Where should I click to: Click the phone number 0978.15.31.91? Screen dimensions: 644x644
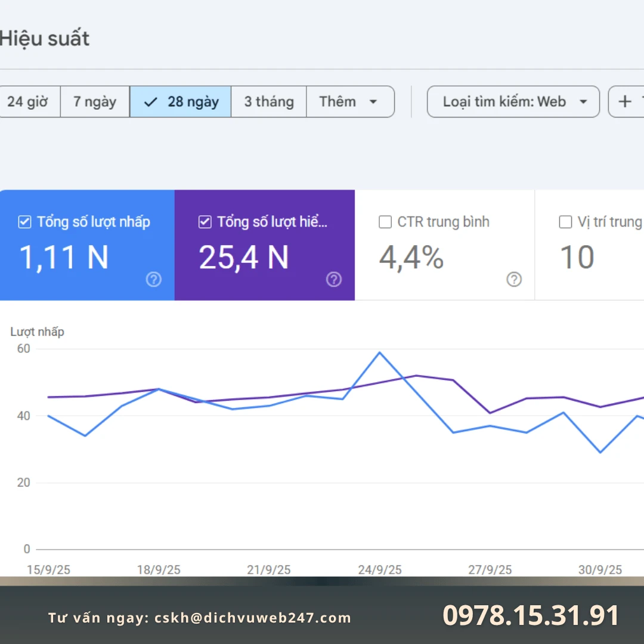point(531,616)
